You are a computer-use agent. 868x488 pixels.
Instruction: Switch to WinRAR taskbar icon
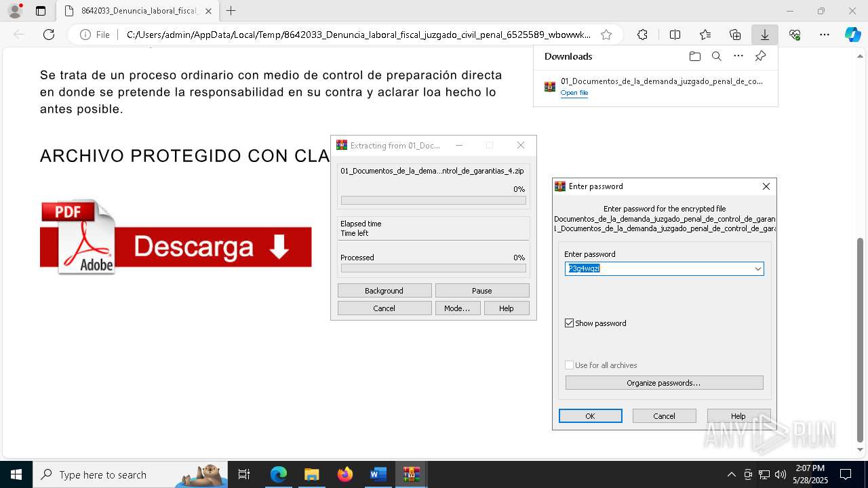(x=411, y=474)
